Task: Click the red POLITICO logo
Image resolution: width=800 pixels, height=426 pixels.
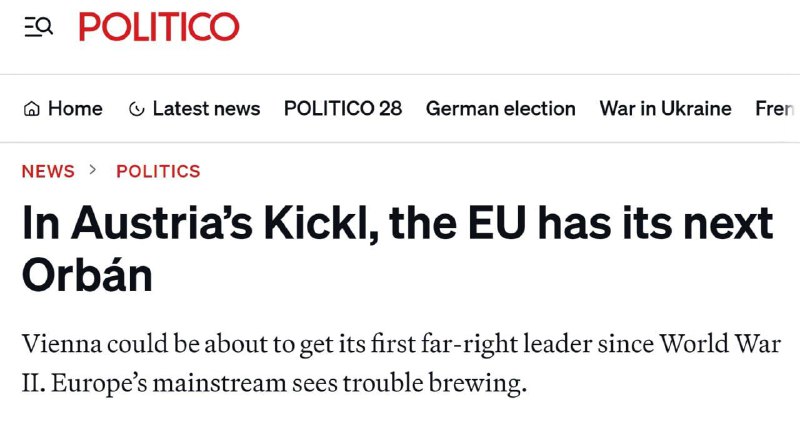Action: click(159, 27)
